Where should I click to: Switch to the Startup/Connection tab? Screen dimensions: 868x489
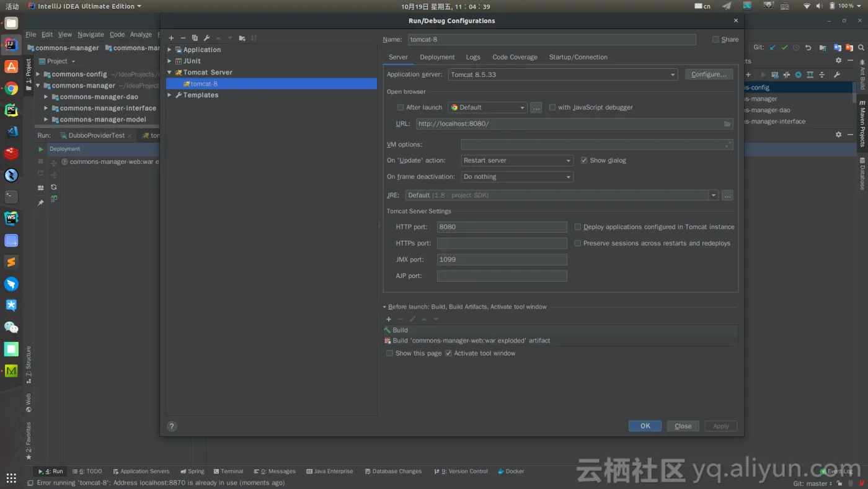578,57
